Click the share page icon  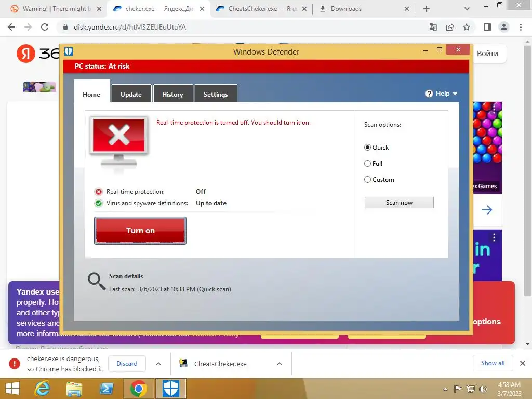click(450, 27)
